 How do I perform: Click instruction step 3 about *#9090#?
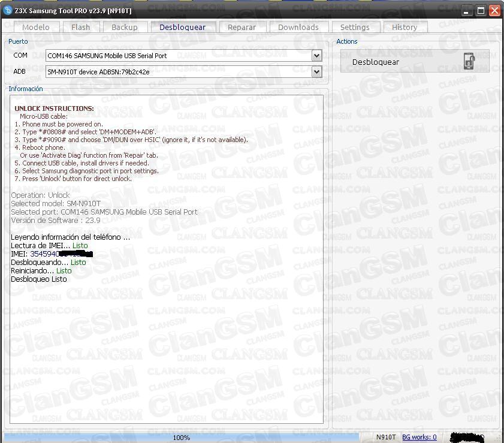click(x=131, y=140)
